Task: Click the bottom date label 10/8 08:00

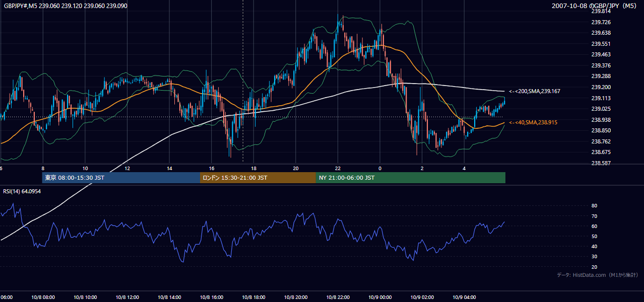Action: point(43,297)
